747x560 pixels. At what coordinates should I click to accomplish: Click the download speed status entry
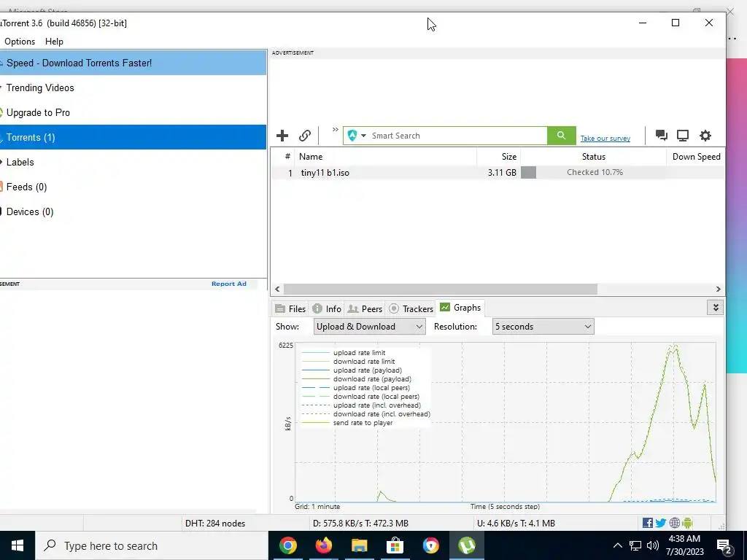360,524
